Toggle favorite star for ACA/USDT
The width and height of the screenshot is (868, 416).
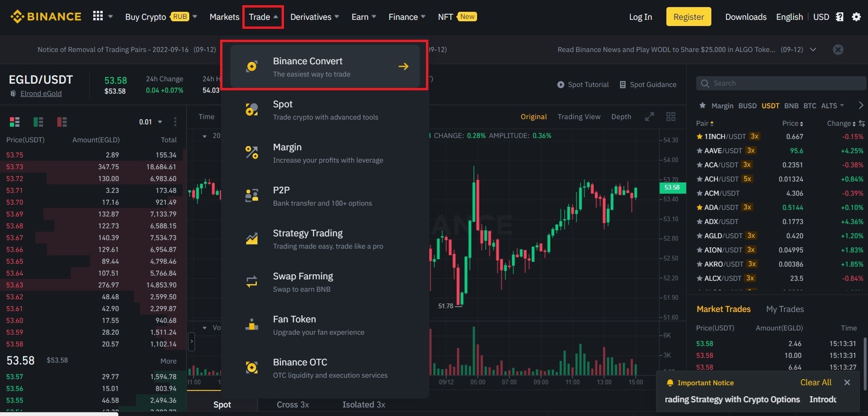point(700,165)
